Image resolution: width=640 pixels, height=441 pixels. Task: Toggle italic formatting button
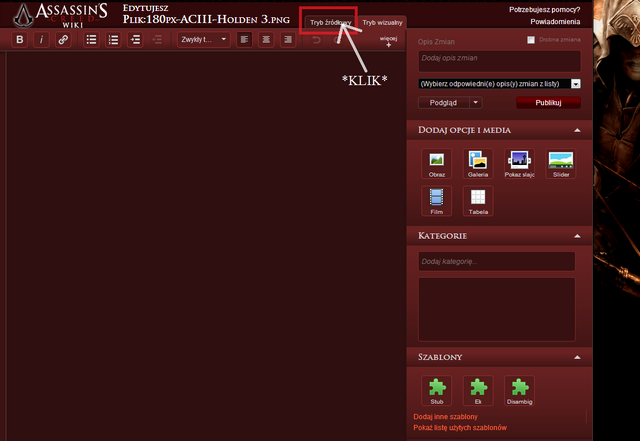[x=41, y=40]
